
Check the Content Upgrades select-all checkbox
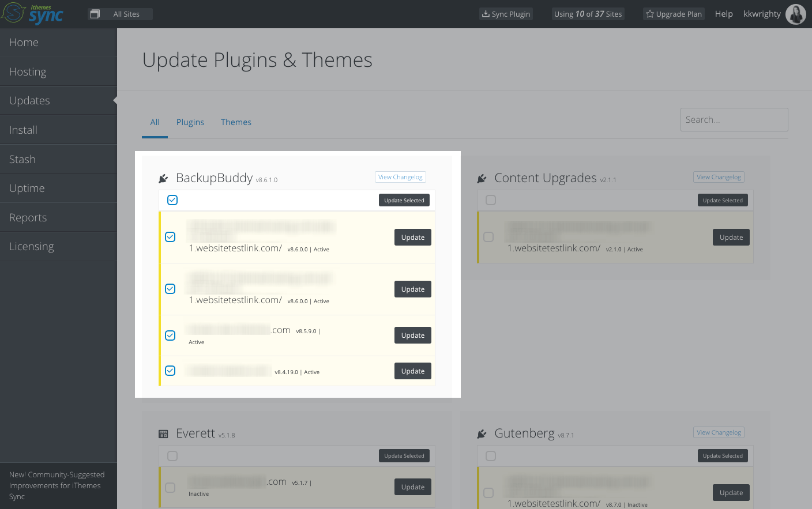coord(491,200)
